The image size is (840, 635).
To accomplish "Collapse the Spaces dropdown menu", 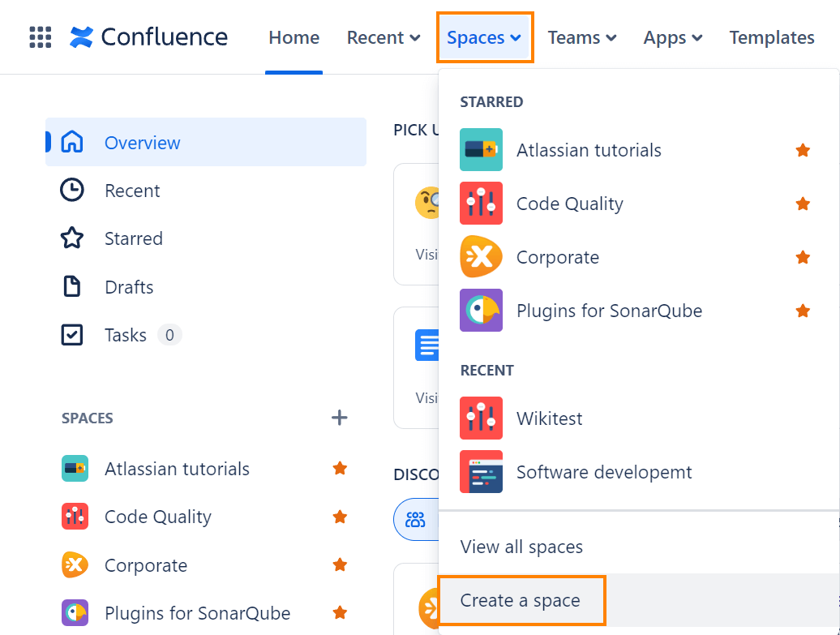I will point(484,37).
